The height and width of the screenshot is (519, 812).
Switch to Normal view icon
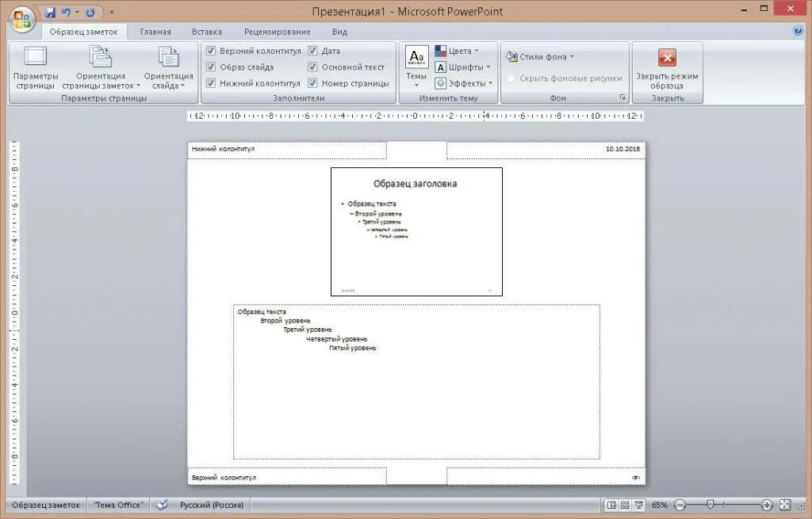tap(611, 505)
